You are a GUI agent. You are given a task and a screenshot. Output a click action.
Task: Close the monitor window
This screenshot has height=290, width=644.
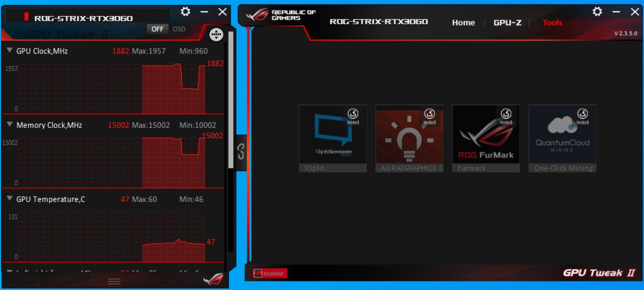222,12
